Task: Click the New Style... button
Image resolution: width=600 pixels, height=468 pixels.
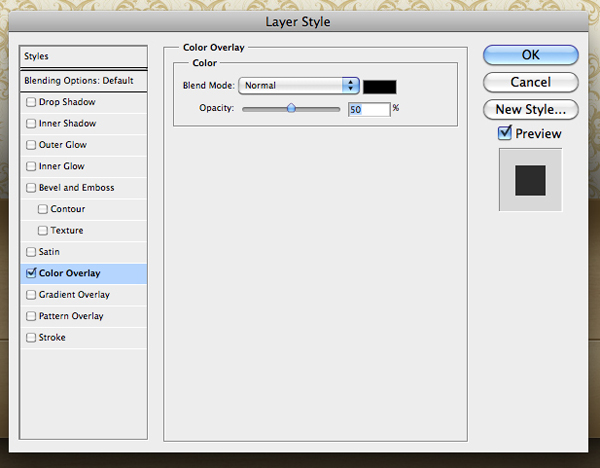Action: (531, 109)
